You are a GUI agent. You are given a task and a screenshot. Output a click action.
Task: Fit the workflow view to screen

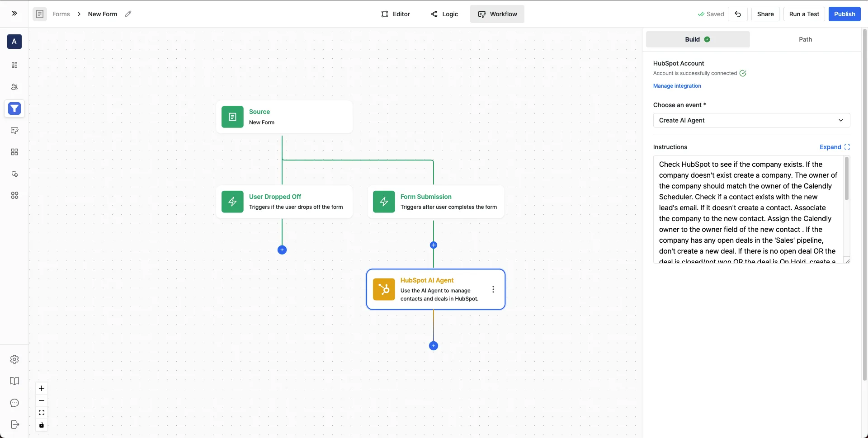(42, 413)
